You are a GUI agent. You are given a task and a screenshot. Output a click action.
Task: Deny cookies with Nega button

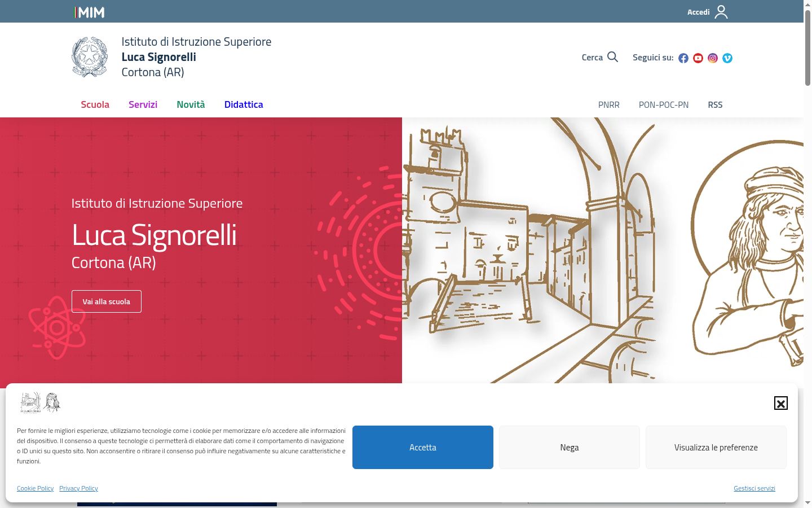(x=570, y=447)
